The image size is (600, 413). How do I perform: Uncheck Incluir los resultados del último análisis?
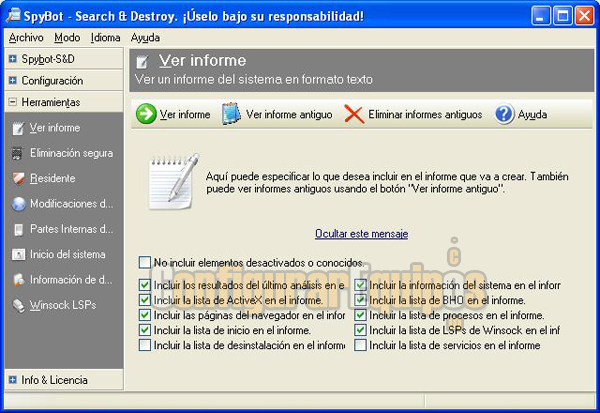pyautogui.click(x=145, y=285)
